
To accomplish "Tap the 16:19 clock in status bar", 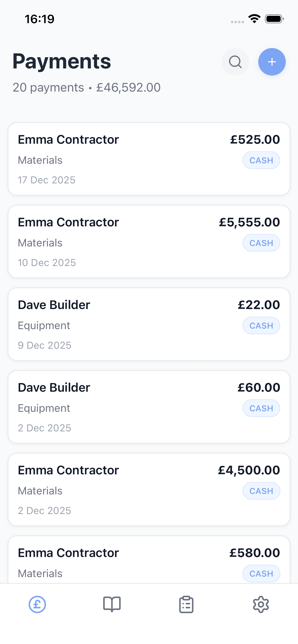I will pos(39,19).
